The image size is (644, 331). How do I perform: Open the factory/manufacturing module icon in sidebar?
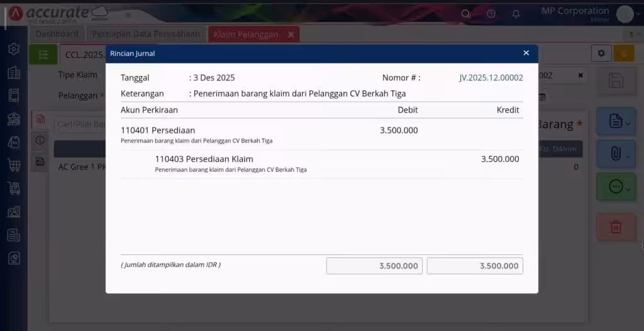coord(14,212)
